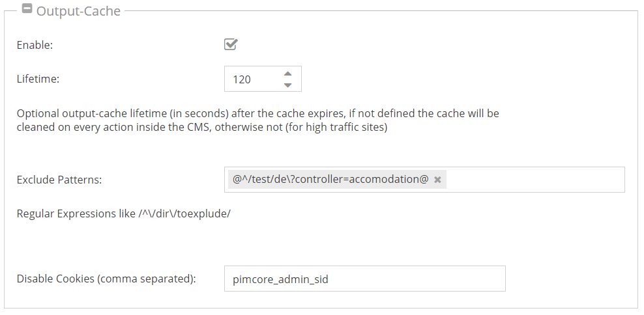Click the 120 value in Lifetime
This screenshot has width=644, height=315.
point(242,79)
